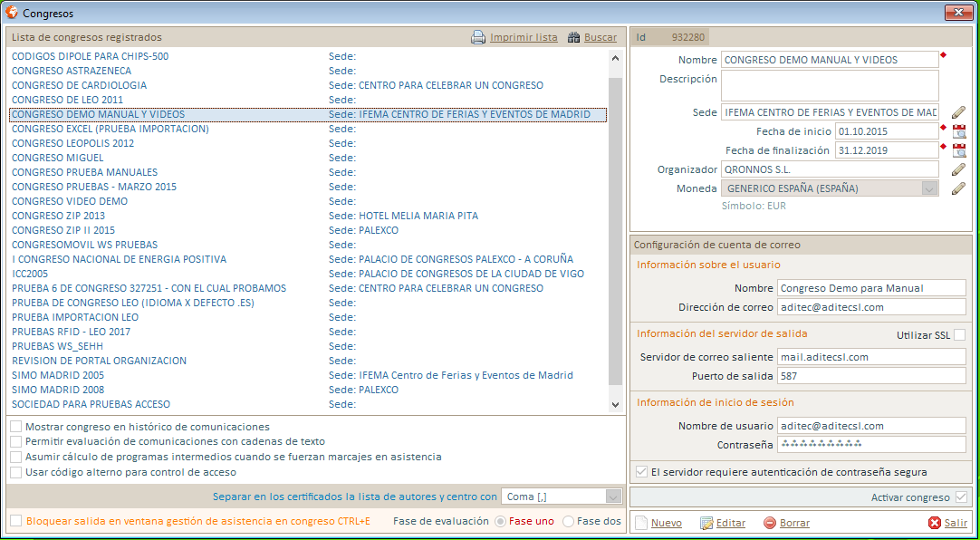Viewport: 980px width, 540px height.
Task: Select CONGRESO LEOPOLIS 2012 row
Action: (308, 143)
